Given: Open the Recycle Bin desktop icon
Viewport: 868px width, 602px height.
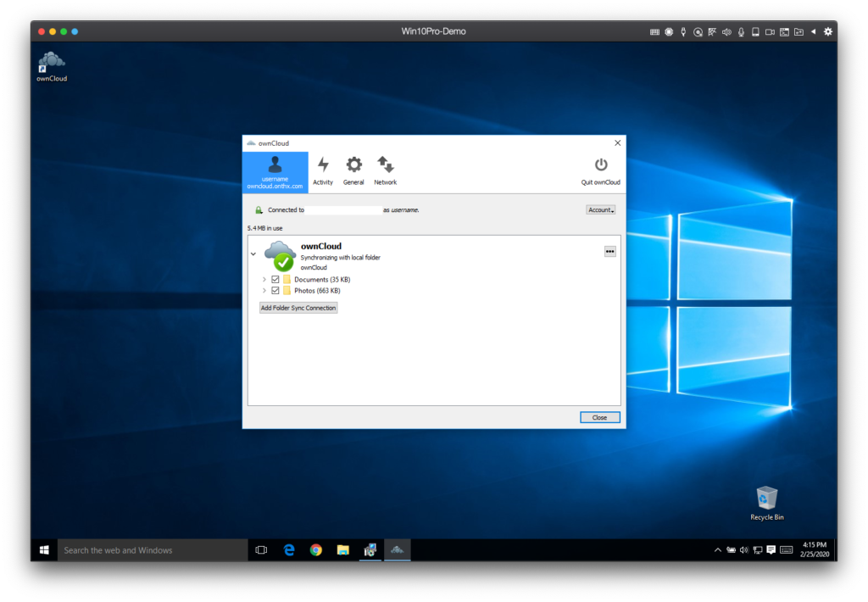Looking at the screenshot, I should (x=766, y=504).
